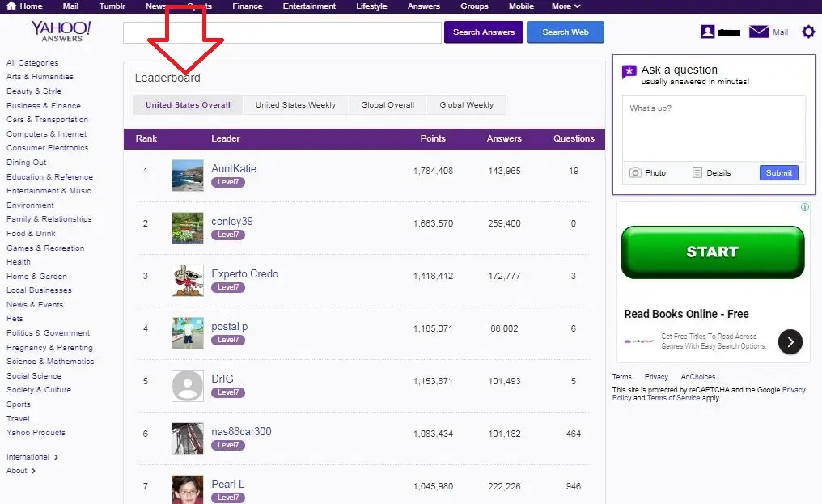Click the Photo camera icon

635,172
